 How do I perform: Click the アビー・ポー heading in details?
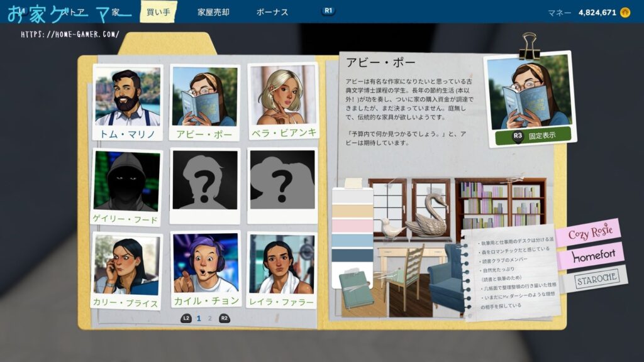(x=380, y=62)
